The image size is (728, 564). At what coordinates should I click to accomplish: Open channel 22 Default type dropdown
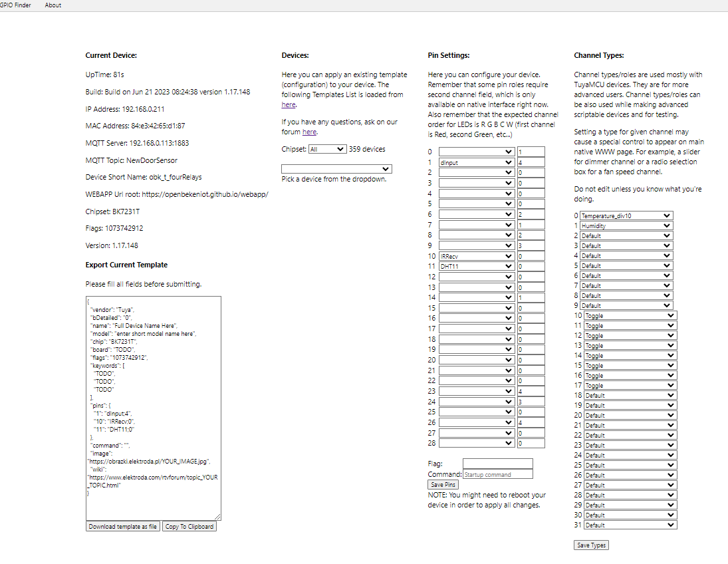coord(630,436)
